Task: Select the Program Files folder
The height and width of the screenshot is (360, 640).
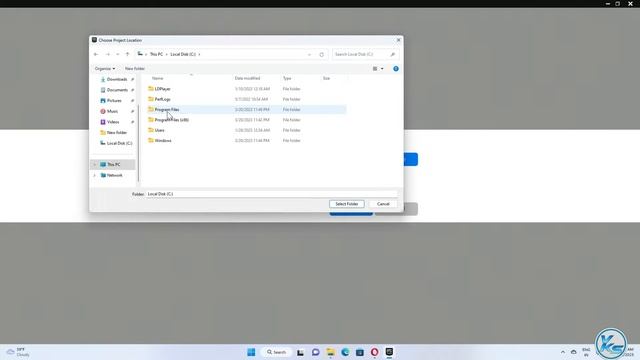Action: (x=167, y=109)
